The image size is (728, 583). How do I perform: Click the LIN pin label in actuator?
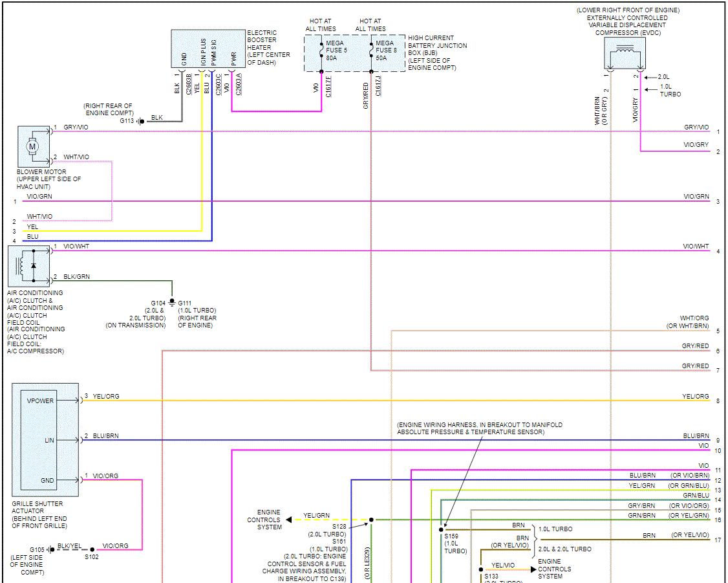(49, 440)
